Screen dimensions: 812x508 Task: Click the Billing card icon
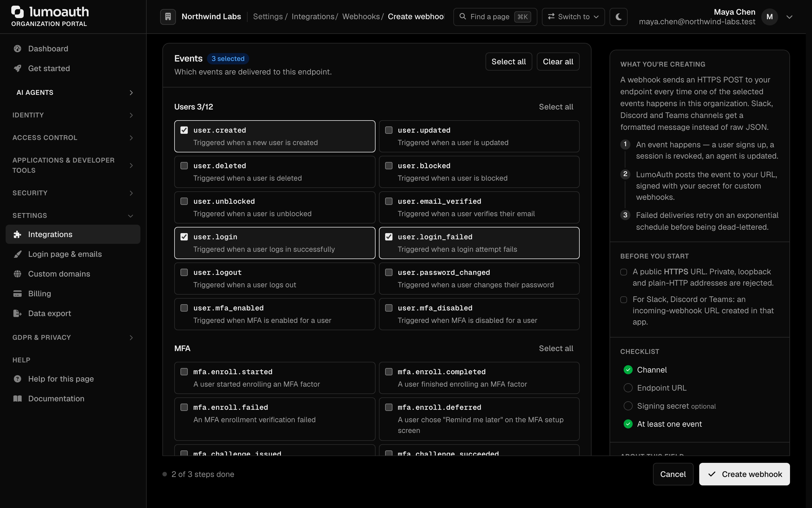pyautogui.click(x=17, y=294)
